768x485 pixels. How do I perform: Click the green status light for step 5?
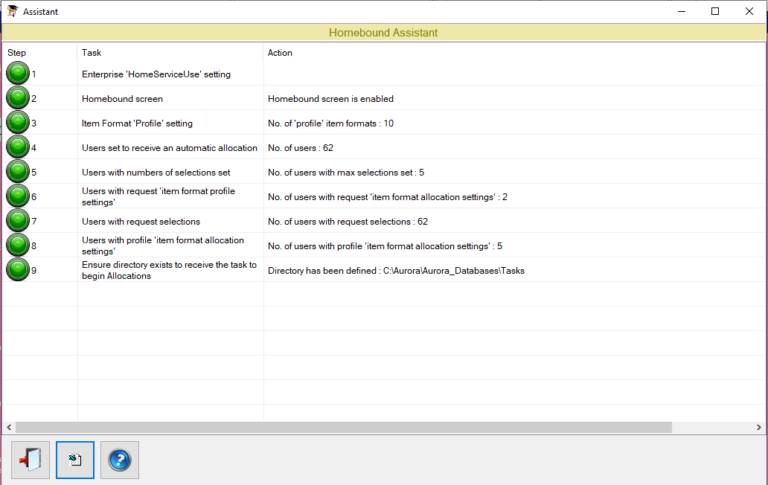coord(18,171)
